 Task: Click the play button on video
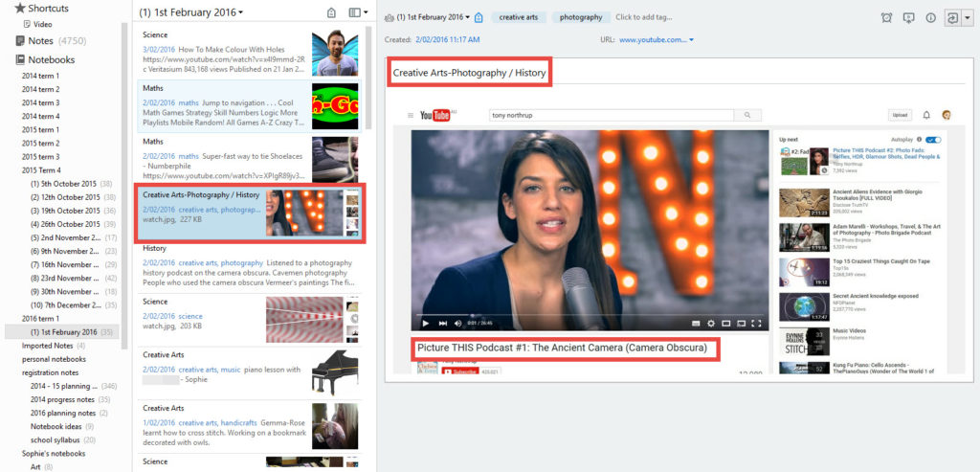click(x=426, y=323)
